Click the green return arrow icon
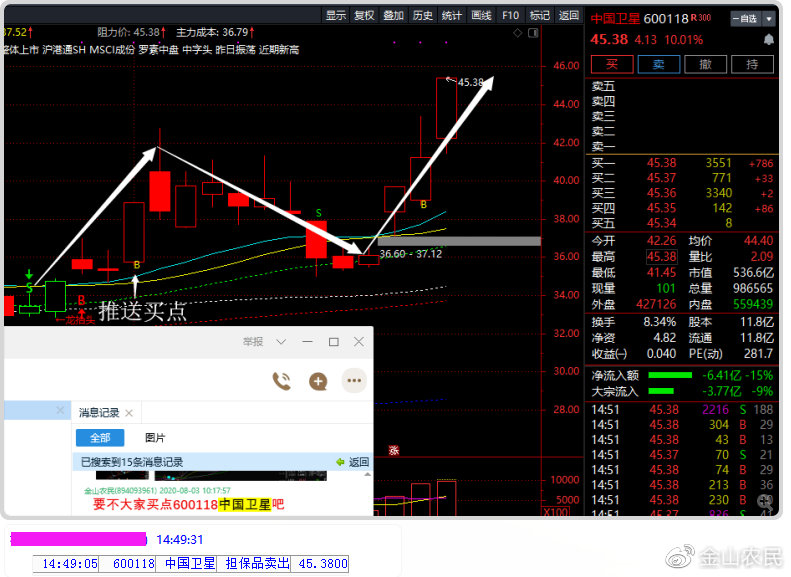The image size is (791, 577). click(341, 462)
